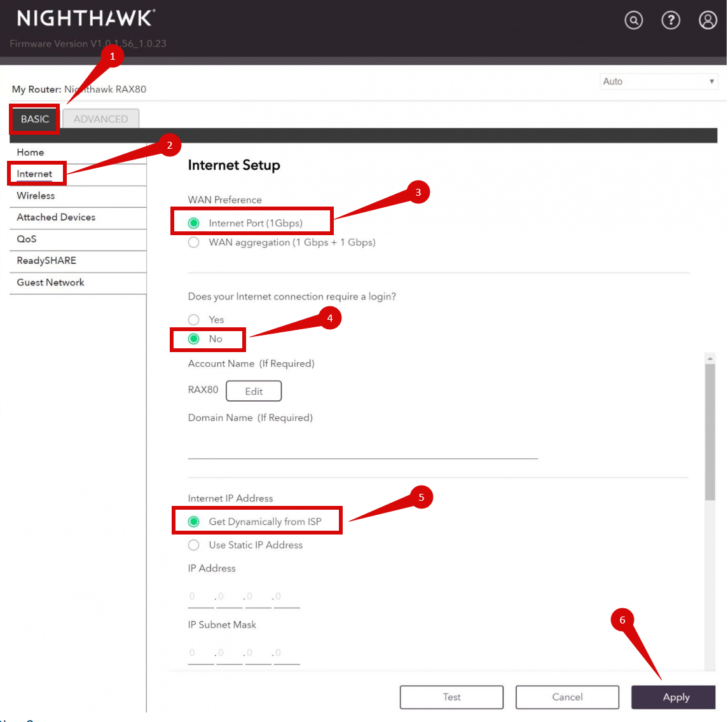Click the NIGHTHAWK logo
728x722 pixels.
(x=86, y=18)
